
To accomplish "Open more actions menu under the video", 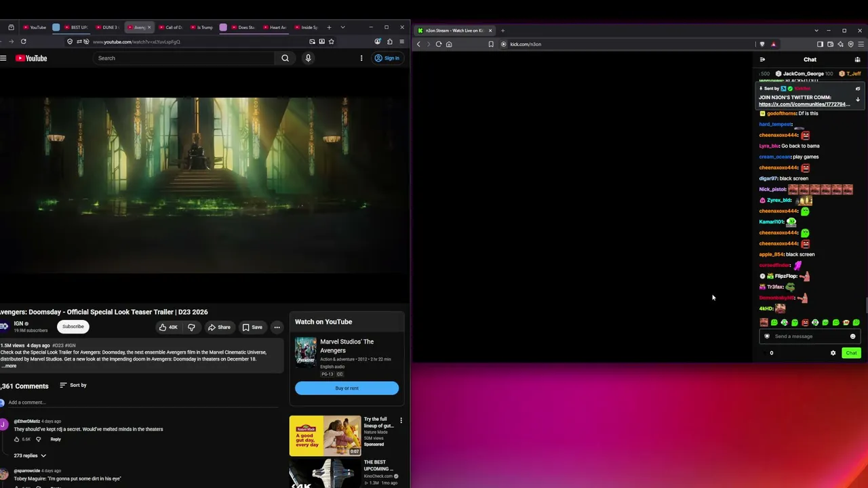I will tap(277, 327).
